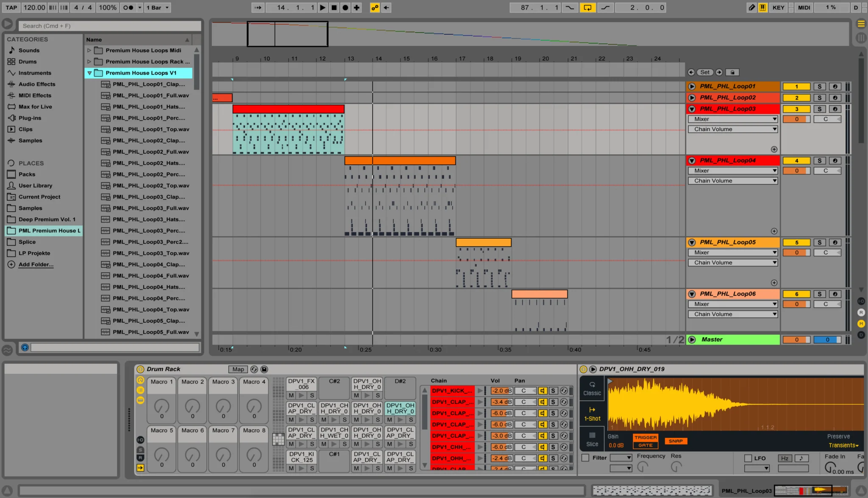Select the Classic playback mode tab
The width and height of the screenshot is (868, 498).
pyautogui.click(x=592, y=389)
